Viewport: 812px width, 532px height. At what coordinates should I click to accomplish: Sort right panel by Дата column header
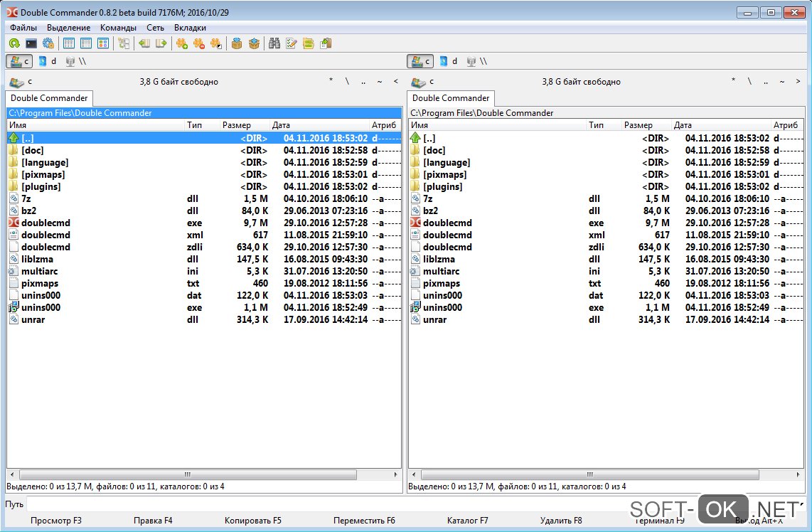722,125
